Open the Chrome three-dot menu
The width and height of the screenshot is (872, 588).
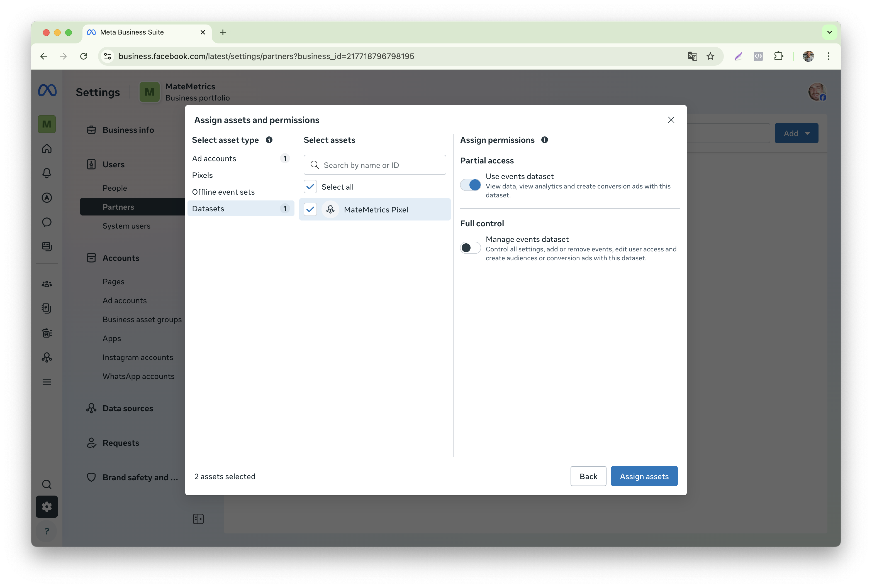pos(829,56)
